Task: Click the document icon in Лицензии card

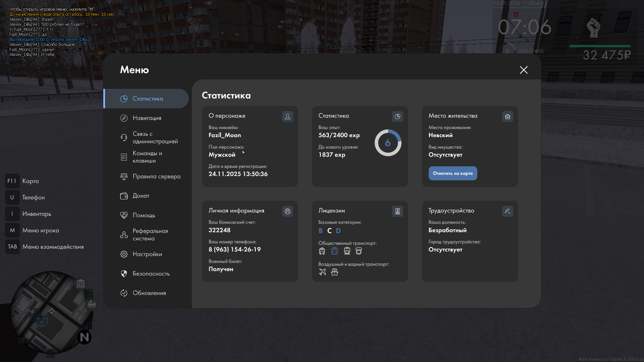Action: click(x=397, y=212)
